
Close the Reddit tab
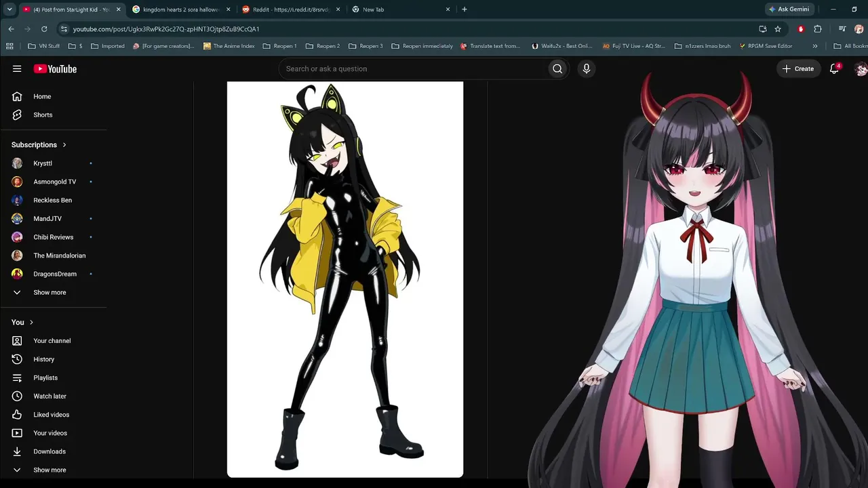click(338, 9)
